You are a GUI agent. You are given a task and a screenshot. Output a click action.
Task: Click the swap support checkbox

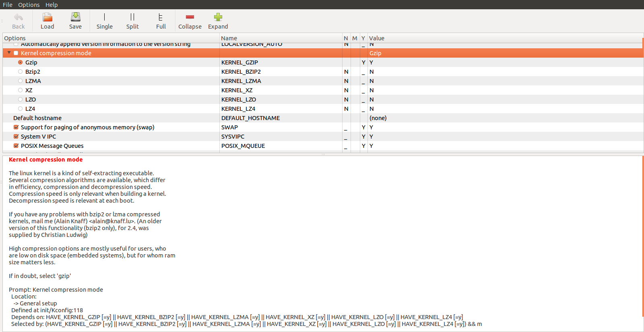[16, 127]
